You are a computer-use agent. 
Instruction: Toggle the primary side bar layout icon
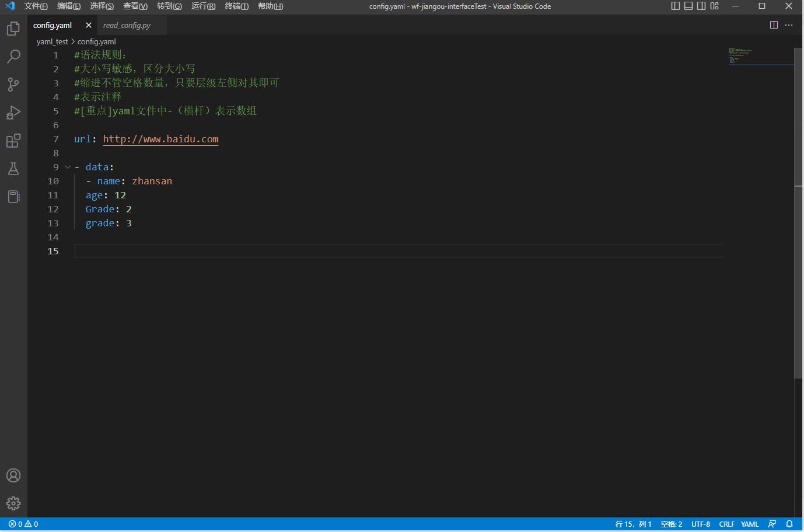pyautogui.click(x=676, y=6)
